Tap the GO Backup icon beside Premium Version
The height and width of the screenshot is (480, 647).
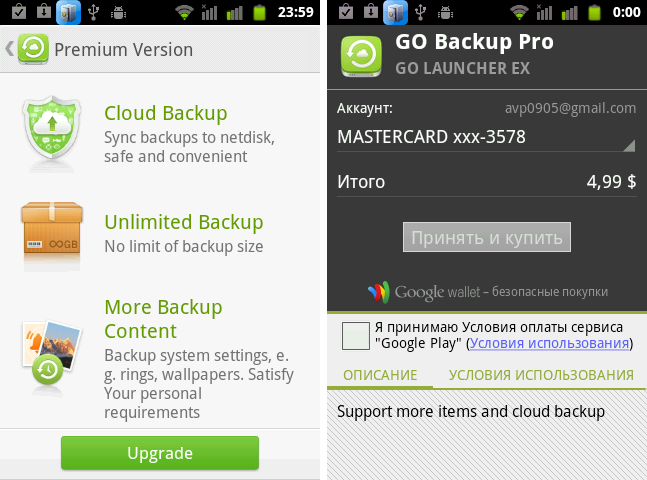point(34,49)
